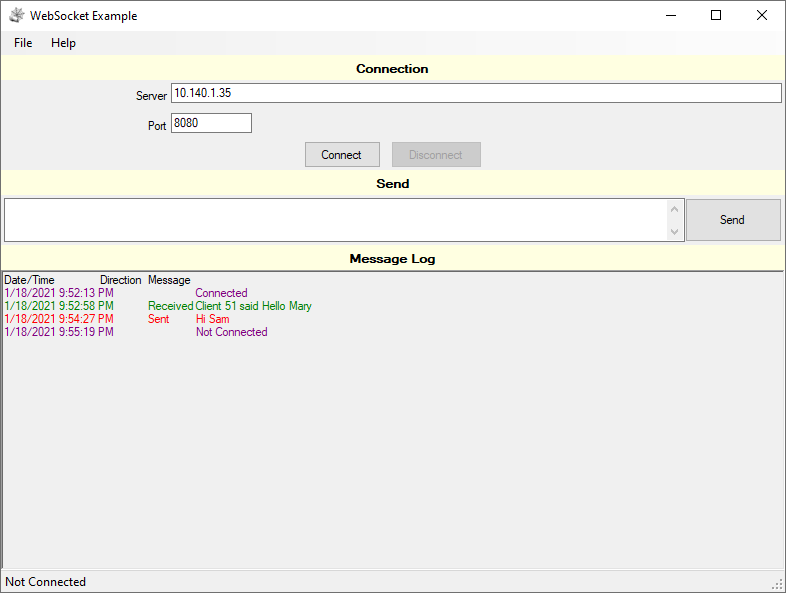
Task: Click the grayed-out Disconnect button
Action: click(436, 154)
